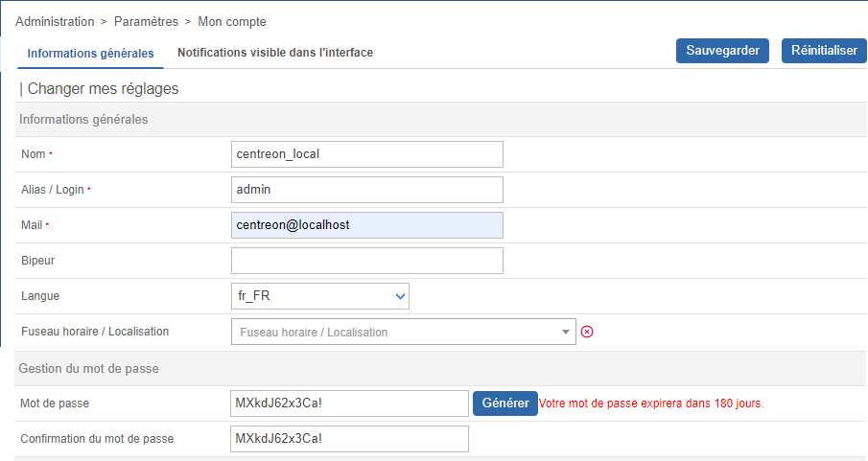
Task: Click the dropdown arrow in the timezone field
Action: (565, 333)
